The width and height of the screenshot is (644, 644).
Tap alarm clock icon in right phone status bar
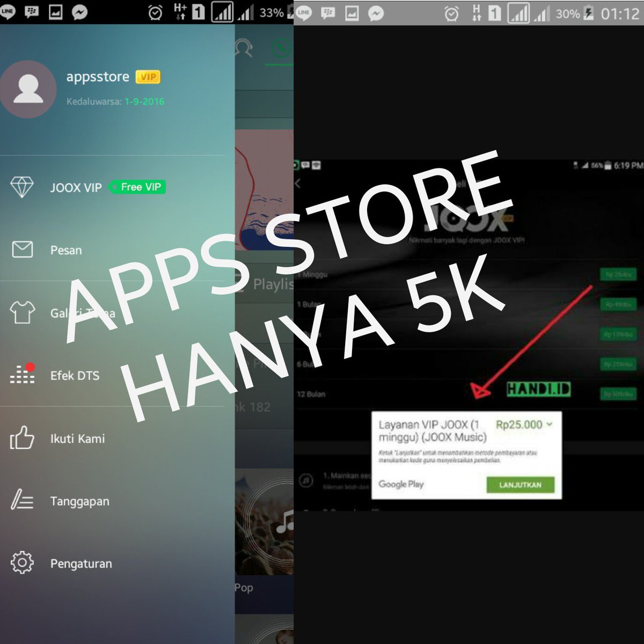[452, 13]
